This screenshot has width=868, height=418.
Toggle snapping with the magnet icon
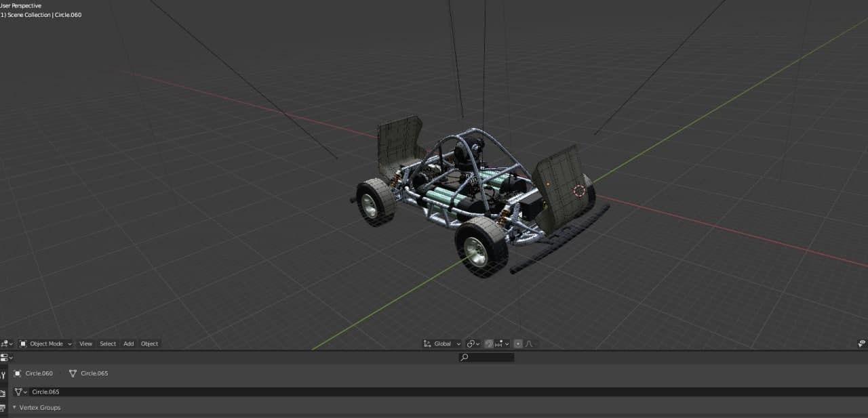pyautogui.click(x=488, y=343)
